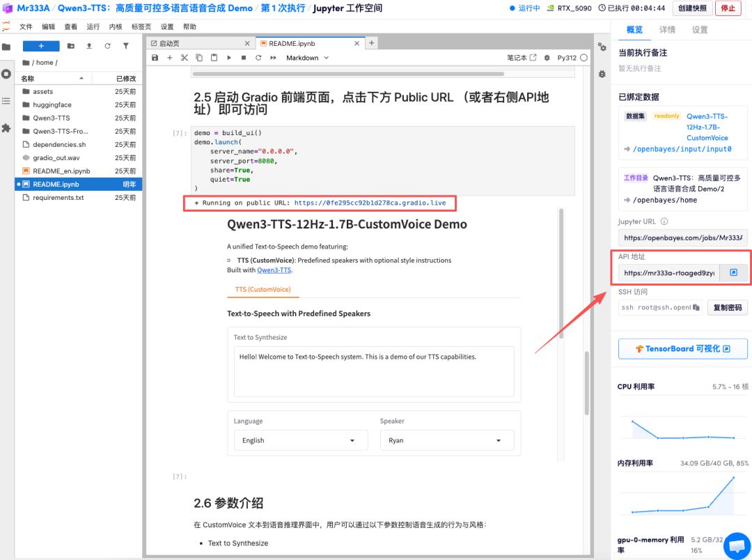Open the 设置 menu in Jupyter menu bar
752x560 pixels.
tap(167, 27)
